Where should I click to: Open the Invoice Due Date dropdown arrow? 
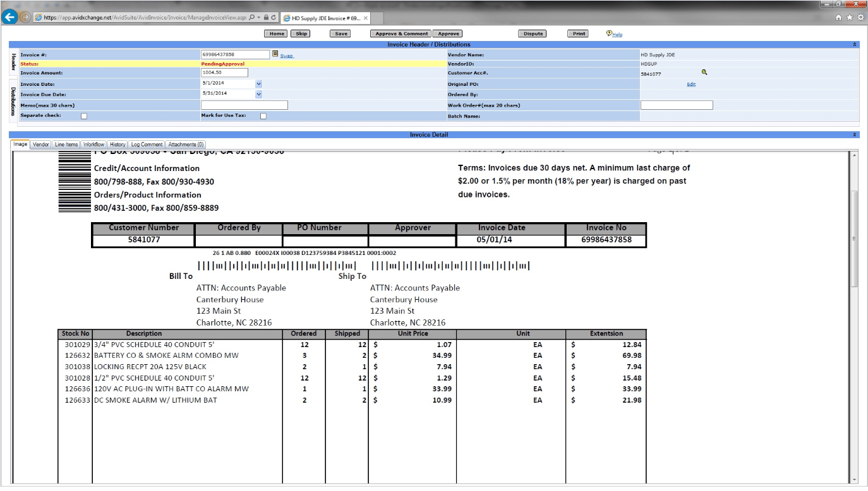258,94
